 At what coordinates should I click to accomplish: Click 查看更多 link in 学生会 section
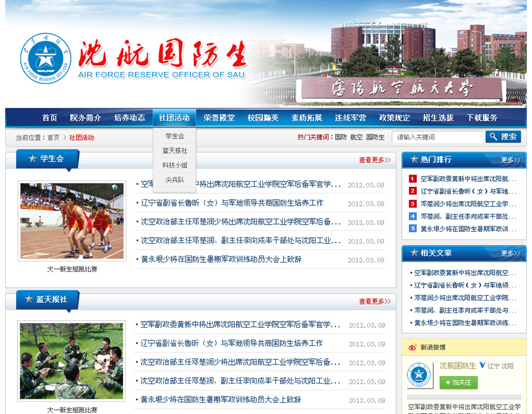pos(374,160)
